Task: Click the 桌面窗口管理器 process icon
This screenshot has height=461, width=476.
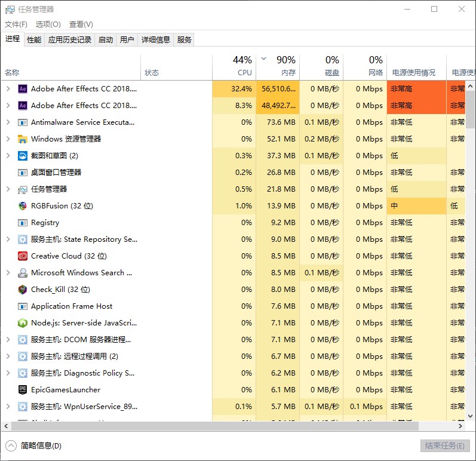Action: (x=23, y=173)
